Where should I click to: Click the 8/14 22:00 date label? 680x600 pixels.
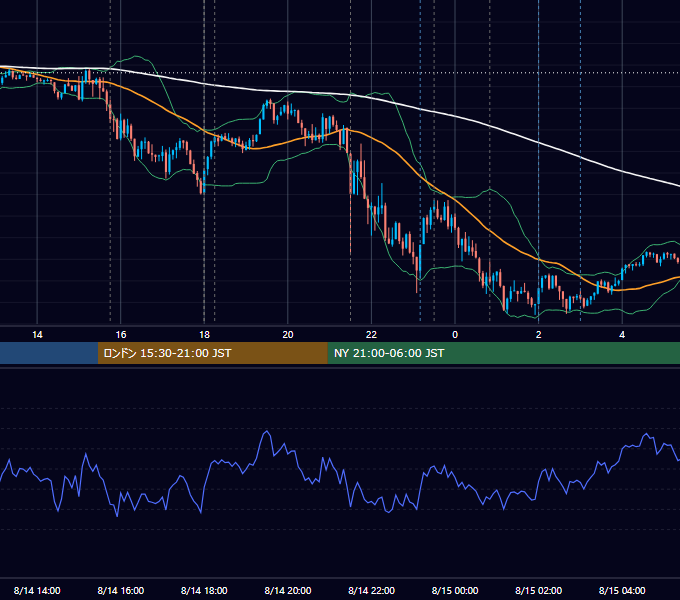pyautogui.click(x=371, y=590)
